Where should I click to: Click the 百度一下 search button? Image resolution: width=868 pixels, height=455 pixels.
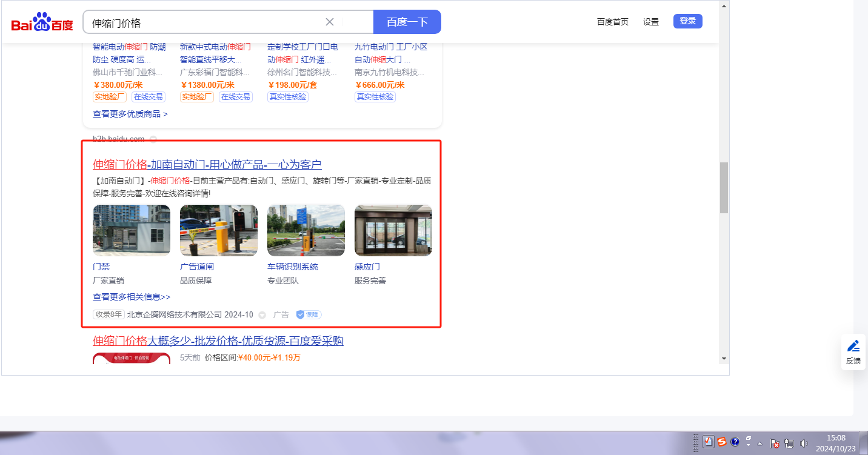click(x=407, y=22)
